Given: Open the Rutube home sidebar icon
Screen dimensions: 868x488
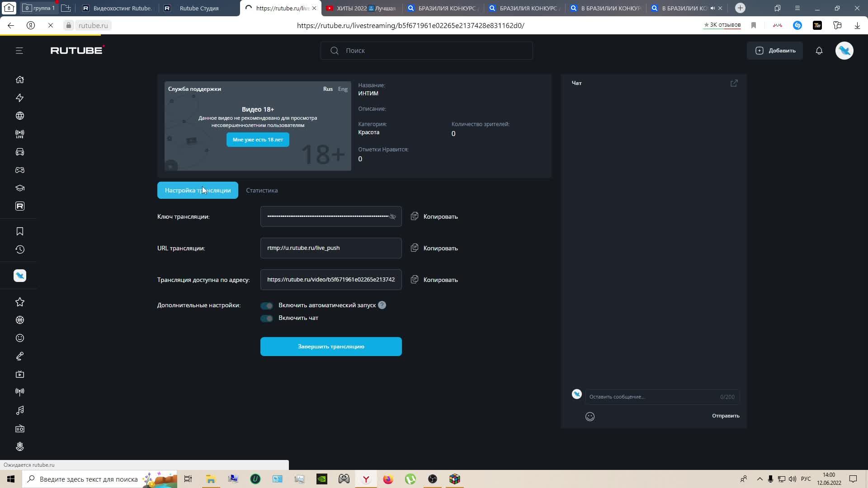Looking at the screenshot, I should coord(20,80).
